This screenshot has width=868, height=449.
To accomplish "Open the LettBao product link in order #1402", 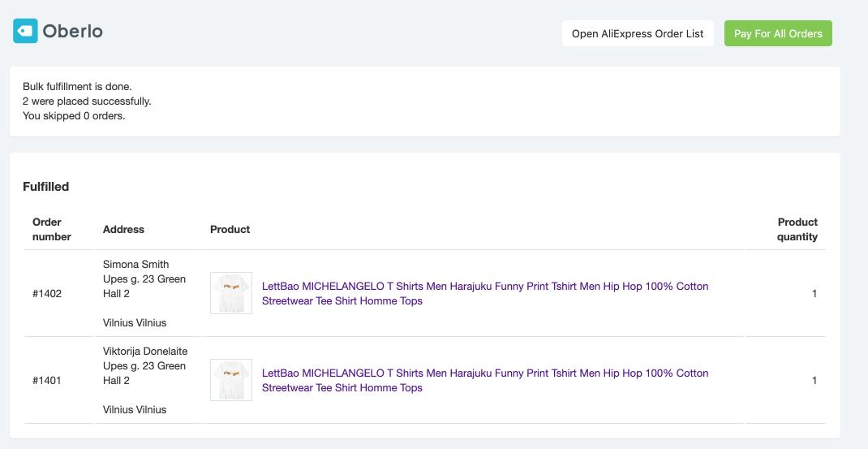I will (484, 293).
